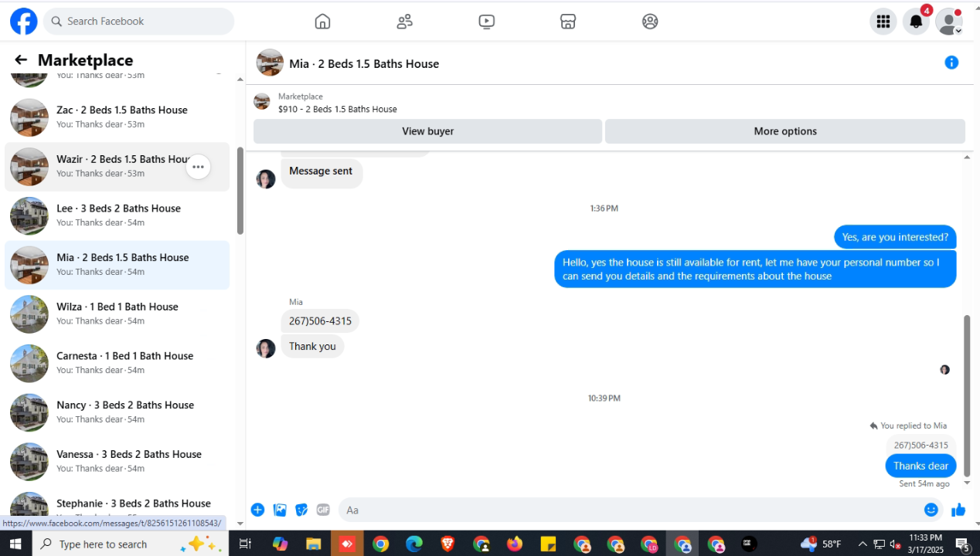Click the "Yes, are you interested?" message
Screen dimensions: 980x556
click(895, 237)
